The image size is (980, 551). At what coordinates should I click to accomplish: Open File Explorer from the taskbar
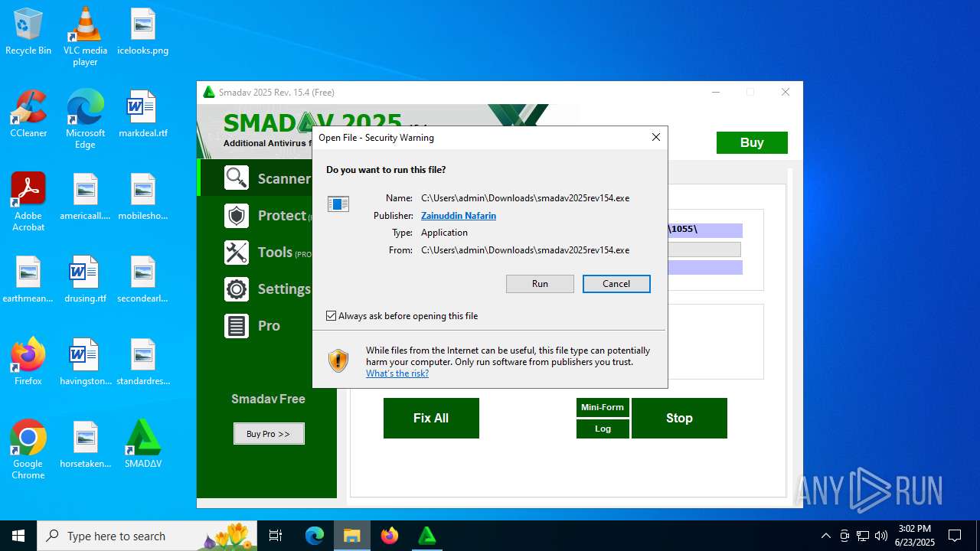(x=351, y=536)
